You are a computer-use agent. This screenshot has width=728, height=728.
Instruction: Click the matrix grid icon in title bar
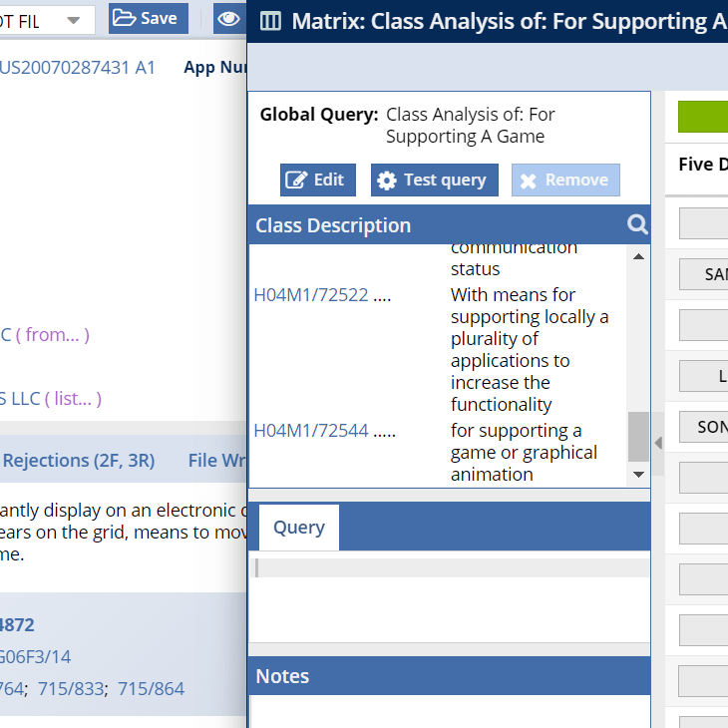tap(270, 21)
